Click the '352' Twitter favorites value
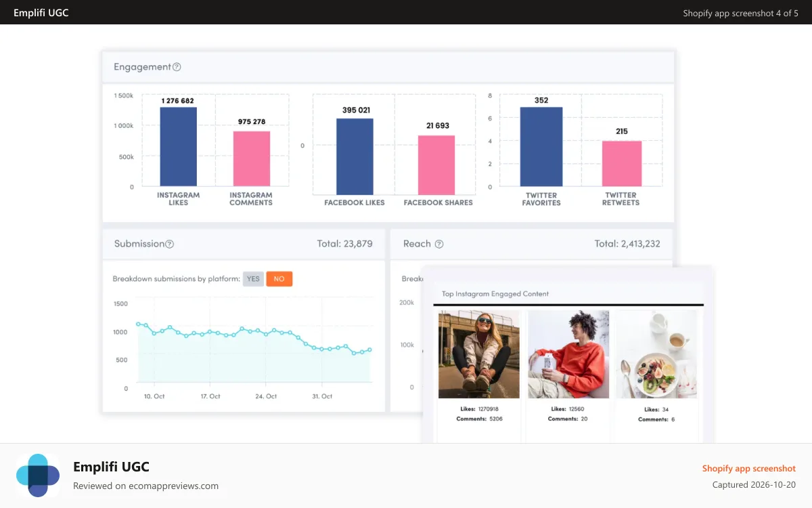This screenshot has height=508, width=812. pos(541,100)
